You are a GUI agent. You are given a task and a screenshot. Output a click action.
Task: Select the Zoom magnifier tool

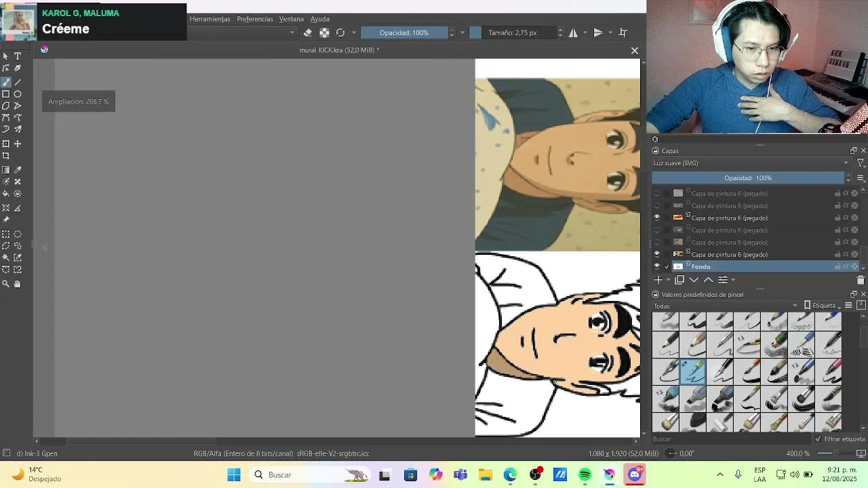pyautogui.click(x=6, y=284)
